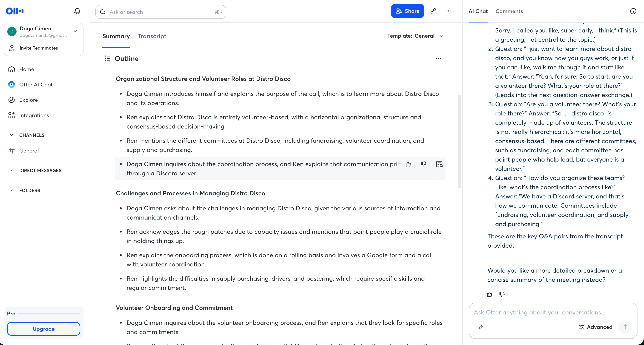This screenshot has width=644, height=345.
Task: Collapse the FOLDERS section
Action: click(x=11, y=191)
